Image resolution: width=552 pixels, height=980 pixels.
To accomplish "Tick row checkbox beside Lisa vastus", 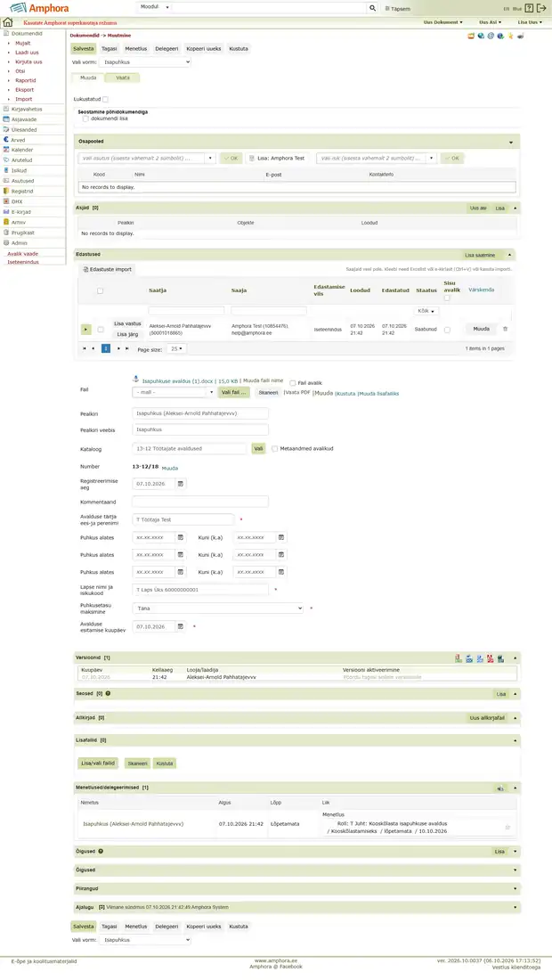I will (x=101, y=330).
